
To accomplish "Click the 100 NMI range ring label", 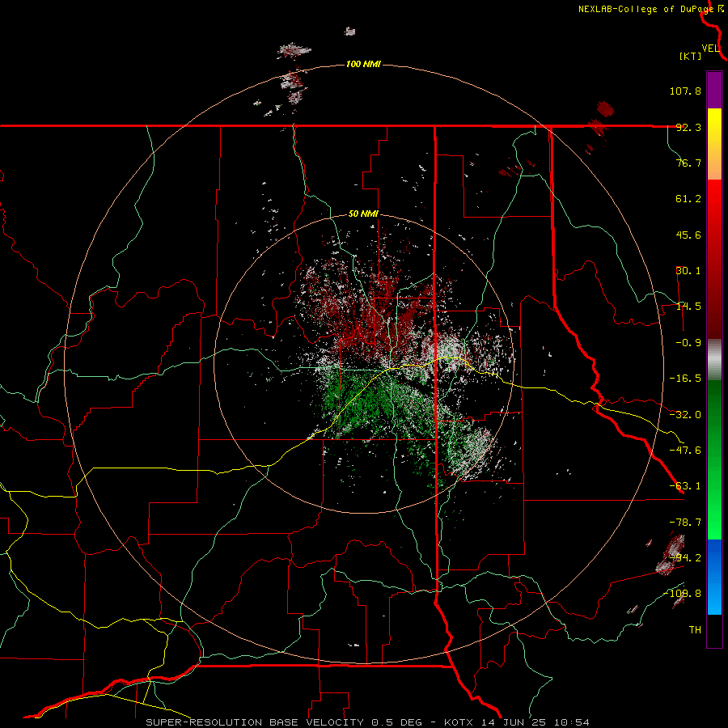I will 363,64.
